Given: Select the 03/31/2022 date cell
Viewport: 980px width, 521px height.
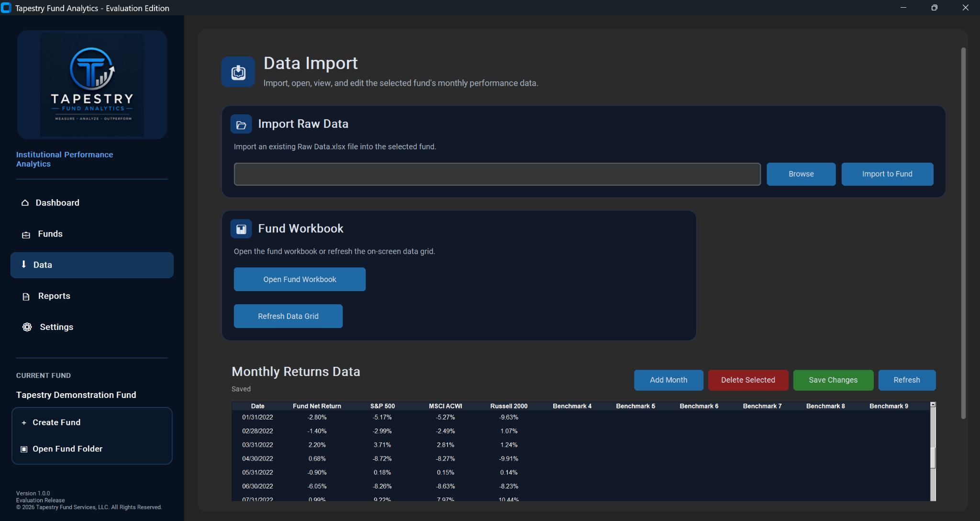Looking at the screenshot, I should coord(257,445).
